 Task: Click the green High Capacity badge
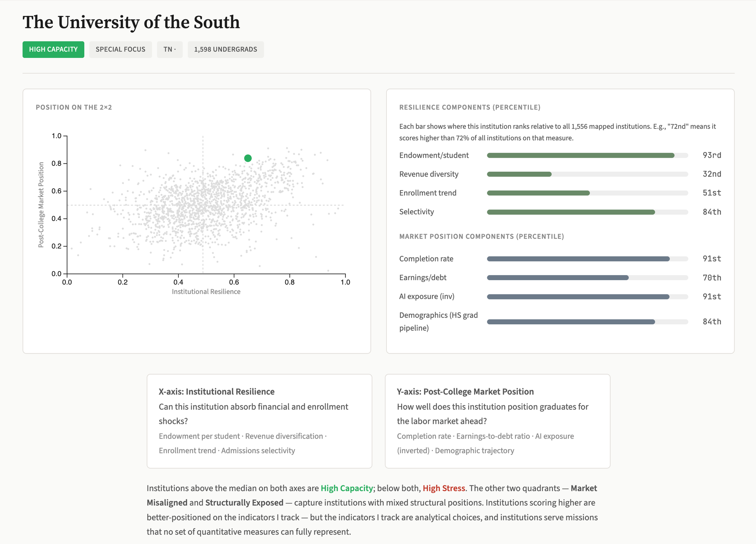53,50
